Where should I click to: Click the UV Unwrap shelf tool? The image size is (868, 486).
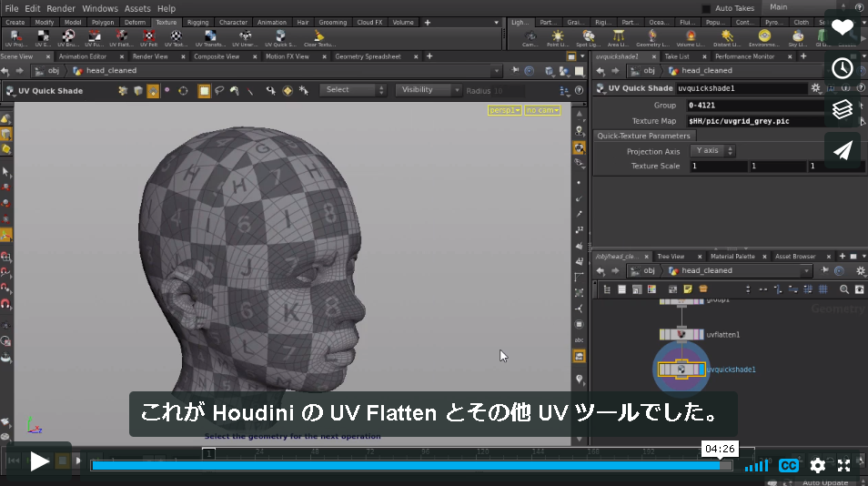pos(245,39)
